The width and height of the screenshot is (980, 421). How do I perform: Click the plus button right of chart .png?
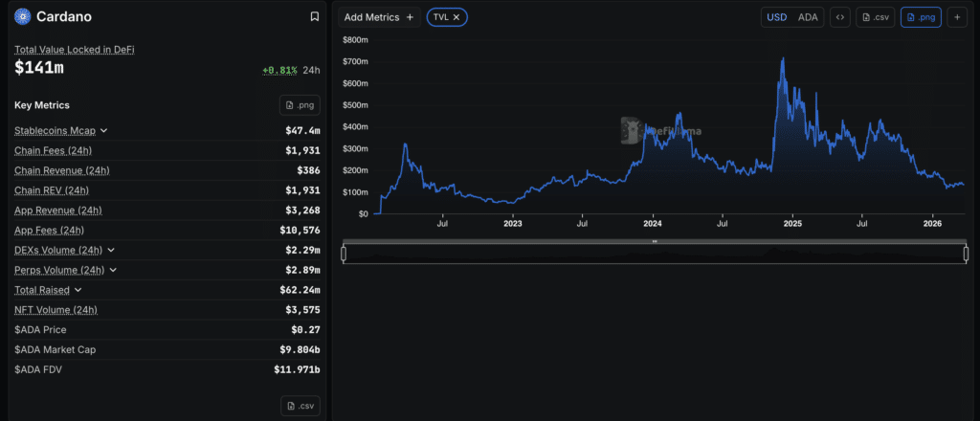[x=956, y=17]
